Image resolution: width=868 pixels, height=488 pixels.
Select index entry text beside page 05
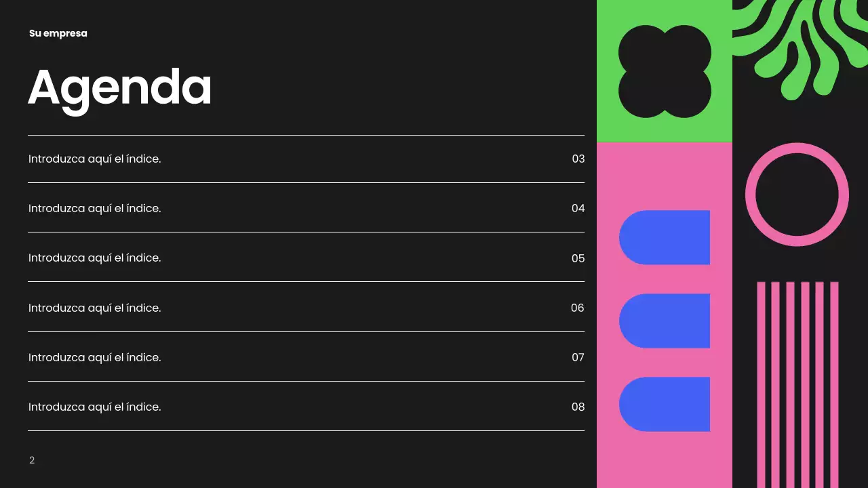pos(95,258)
